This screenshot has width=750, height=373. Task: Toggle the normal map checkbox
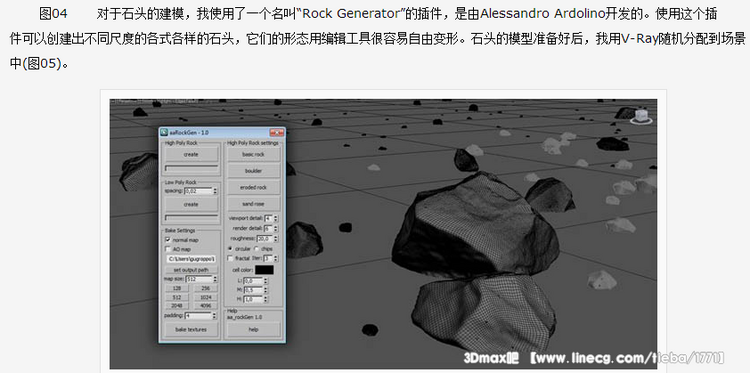[168, 240]
